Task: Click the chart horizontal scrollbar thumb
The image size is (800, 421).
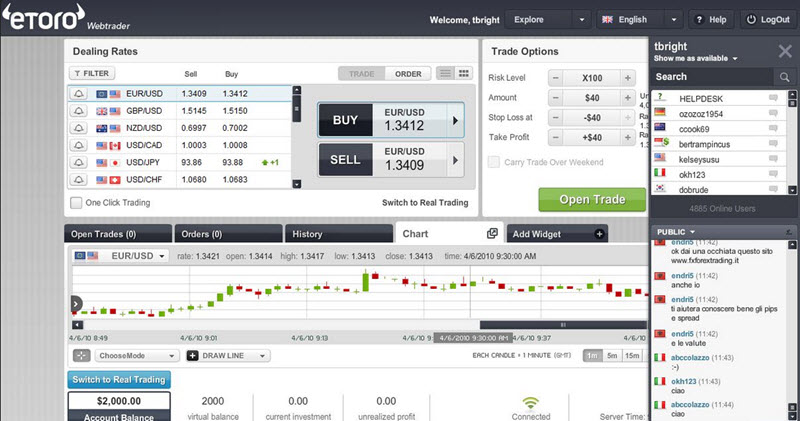Action: (x=563, y=325)
